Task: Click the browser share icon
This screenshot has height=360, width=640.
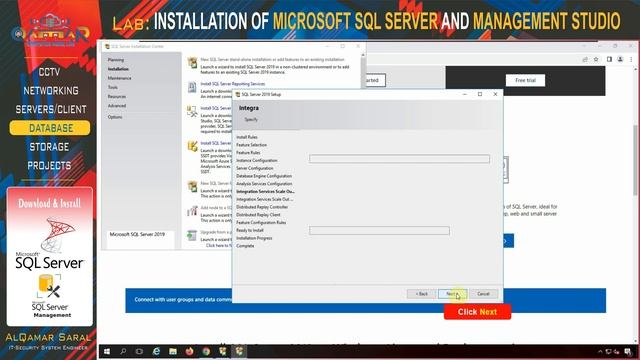Action: click(585, 60)
